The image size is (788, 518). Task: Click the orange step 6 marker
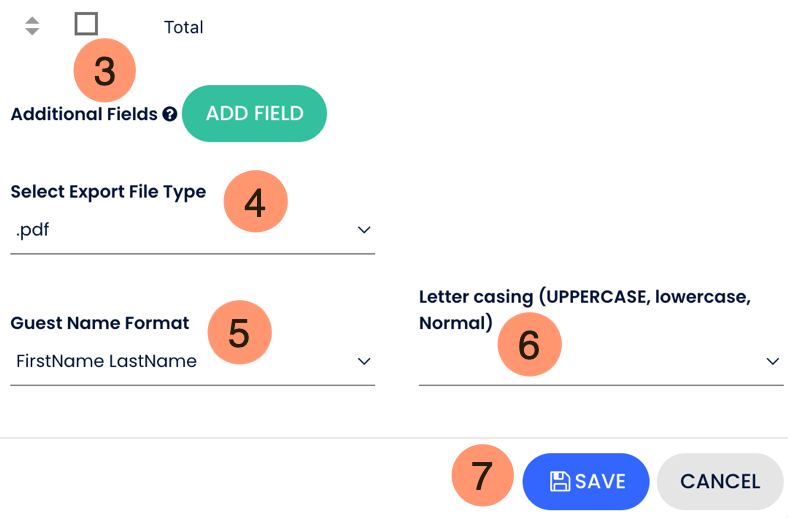click(529, 345)
